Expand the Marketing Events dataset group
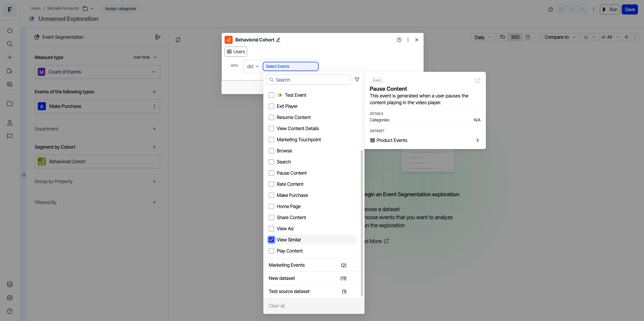 (307, 265)
